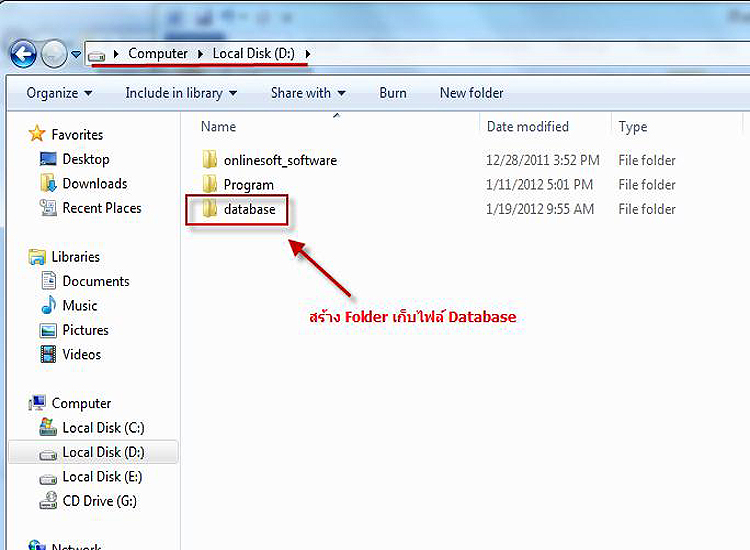Select the onlinesoft_software folder icon
This screenshot has height=550, width=750.
coord(209,160)
